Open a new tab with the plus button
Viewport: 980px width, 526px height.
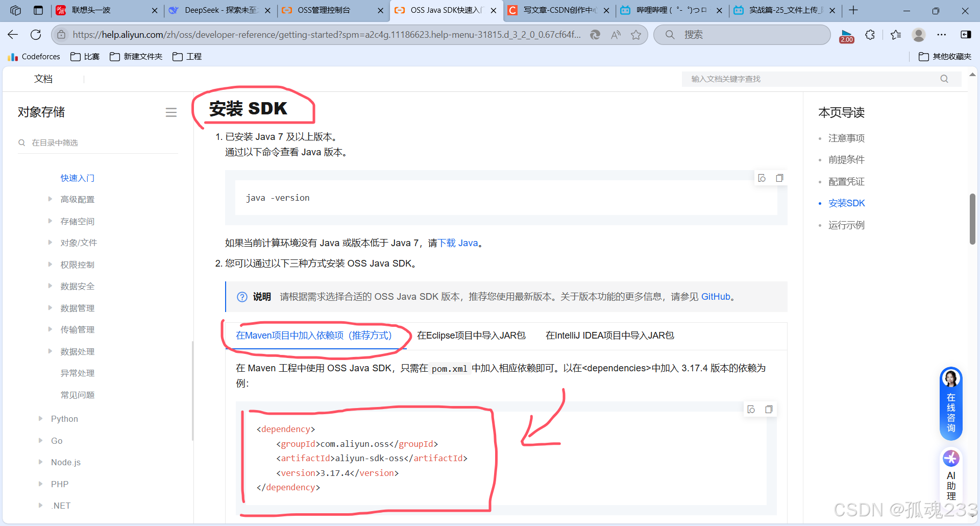point(853,10)
